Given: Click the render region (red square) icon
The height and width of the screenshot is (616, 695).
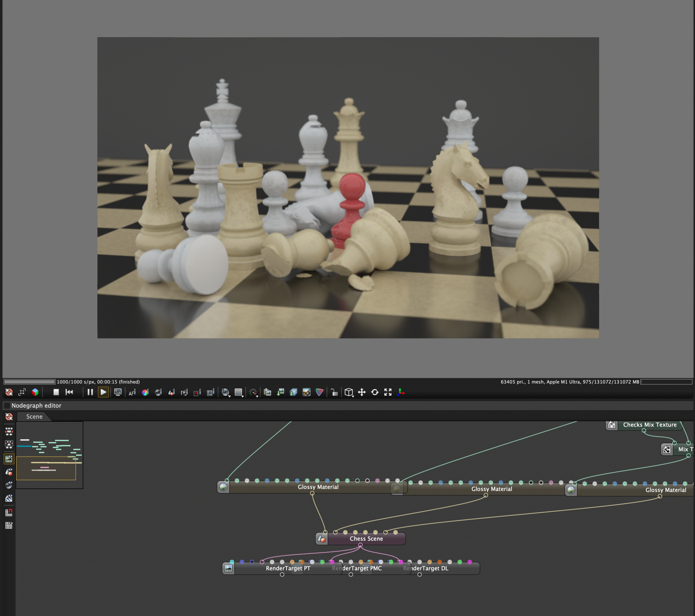Looking at the screenshot, I should coord(197,392).
